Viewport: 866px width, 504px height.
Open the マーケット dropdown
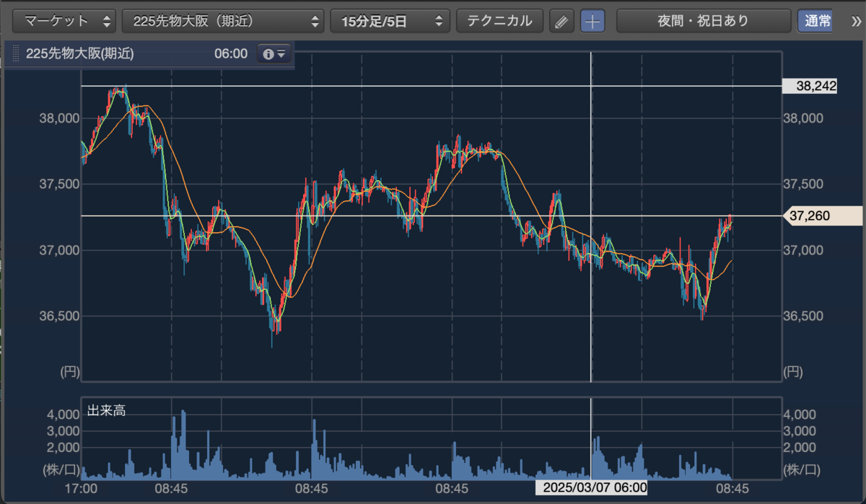pos(64,21)
